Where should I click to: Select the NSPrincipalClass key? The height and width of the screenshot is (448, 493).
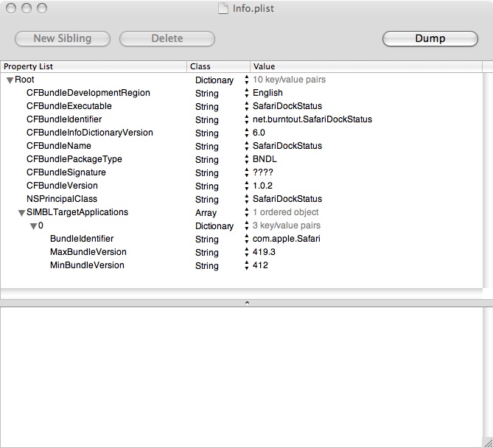[x=62, y=199]
